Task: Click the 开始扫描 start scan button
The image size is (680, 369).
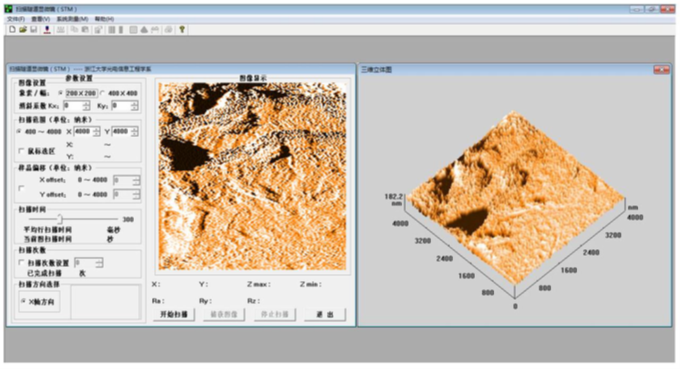Action: point(174,314)
